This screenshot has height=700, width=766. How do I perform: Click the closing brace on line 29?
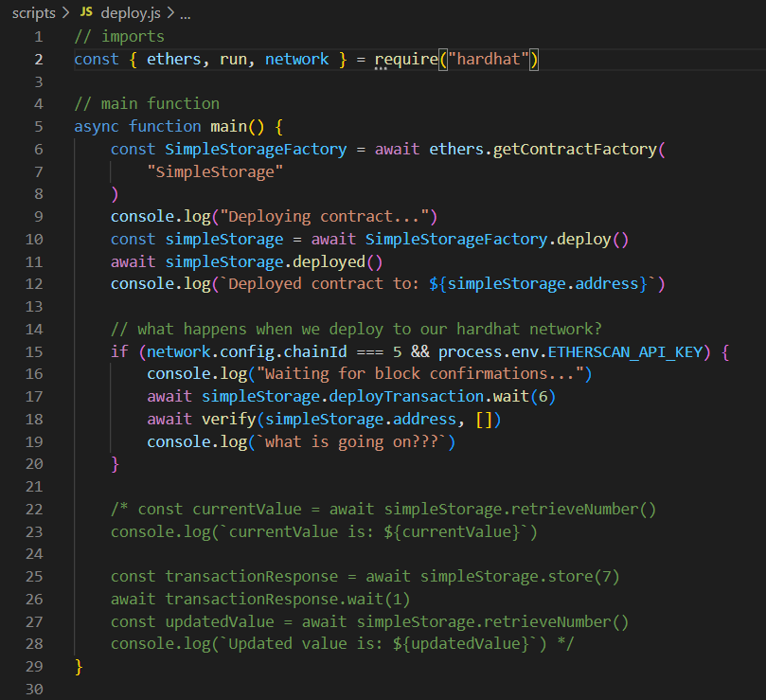tap(79, 667)
